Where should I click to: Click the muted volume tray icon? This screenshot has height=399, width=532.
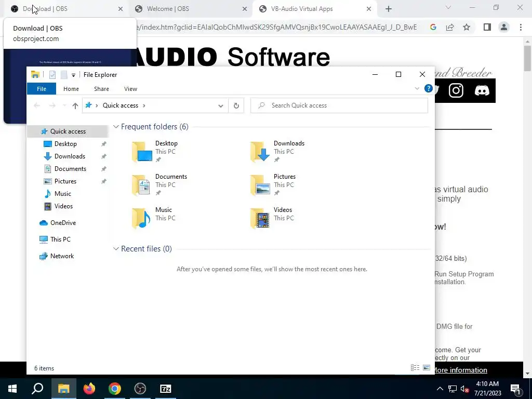coord(465,389)
